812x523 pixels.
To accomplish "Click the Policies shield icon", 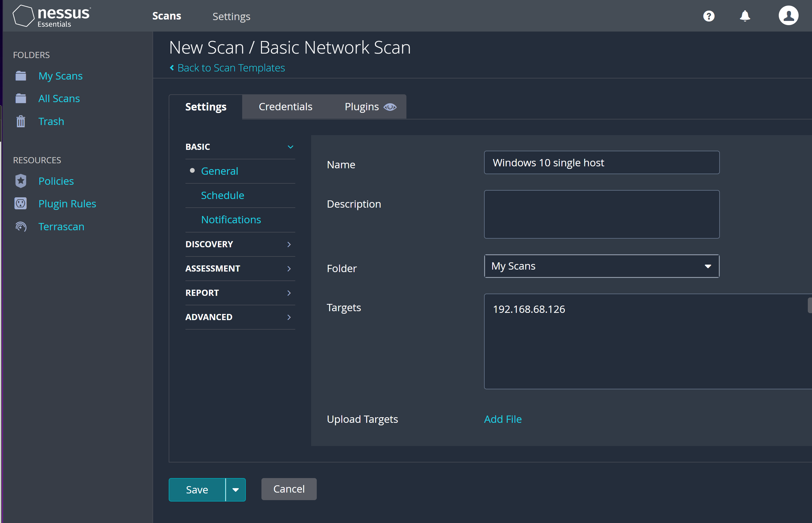I will point(21,181).
